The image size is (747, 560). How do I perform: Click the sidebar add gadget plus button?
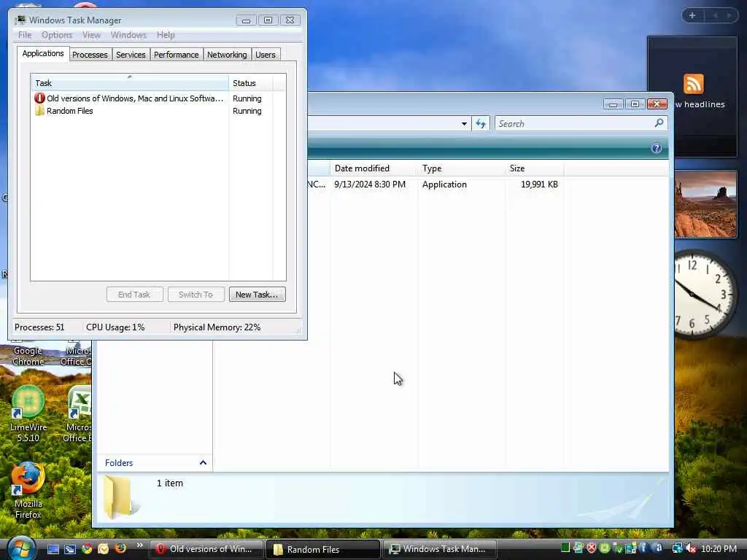(x=692, y=15)
